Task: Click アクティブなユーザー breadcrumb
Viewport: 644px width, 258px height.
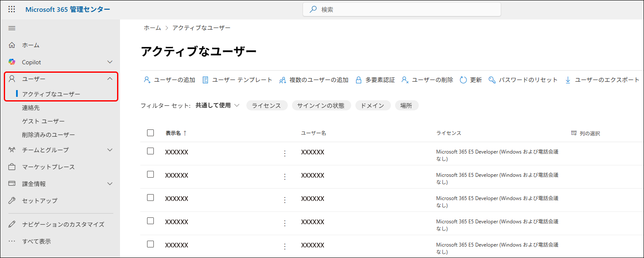Action: 202,27
